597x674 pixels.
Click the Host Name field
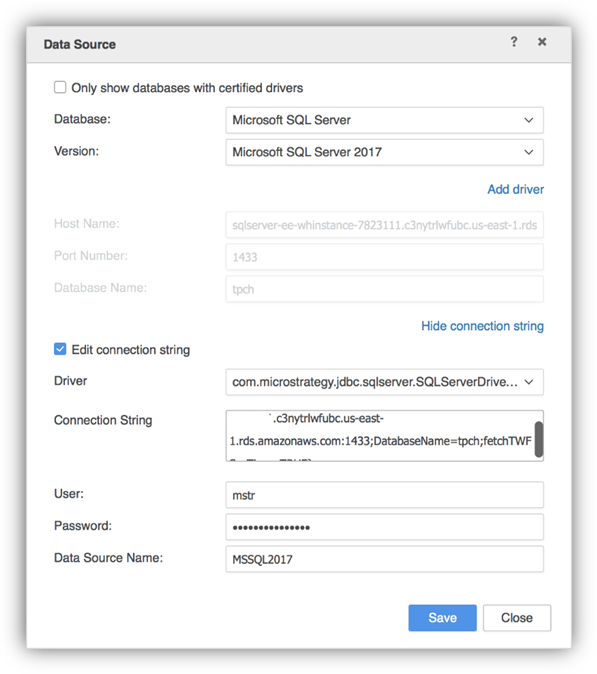[x=384, y=225]
